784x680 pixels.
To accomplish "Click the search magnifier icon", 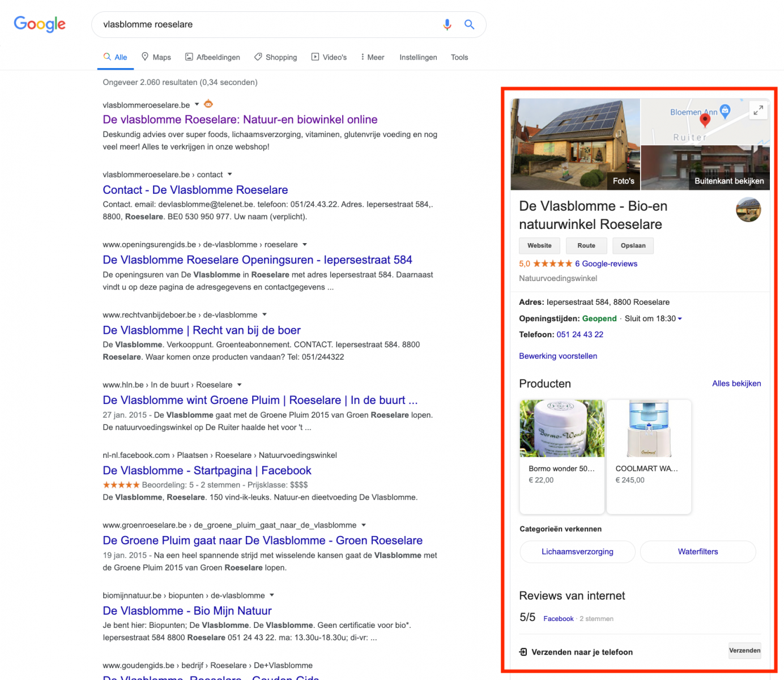I will click(x=469, y=24).
